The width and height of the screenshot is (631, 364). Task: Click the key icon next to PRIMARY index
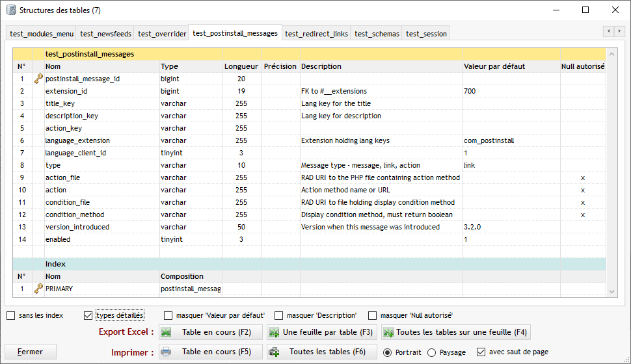38,289
